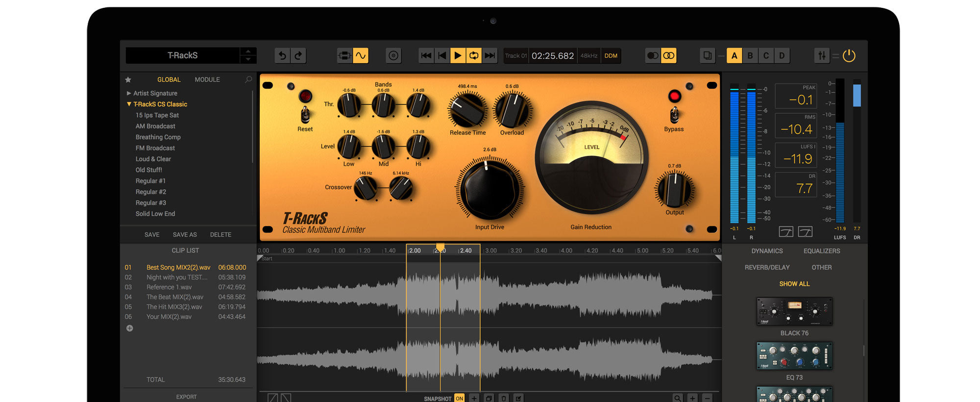The height and width of the screenshot is (402, 980).
Task: Flip the limiter Reset switch
Action: coord(305,115)
